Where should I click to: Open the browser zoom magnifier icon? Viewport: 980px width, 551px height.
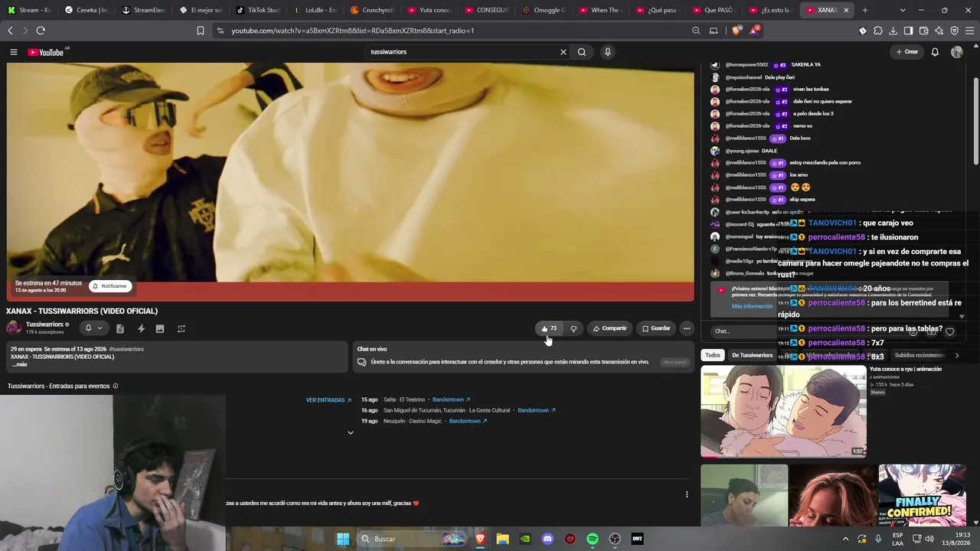click(x=696, y=31)
